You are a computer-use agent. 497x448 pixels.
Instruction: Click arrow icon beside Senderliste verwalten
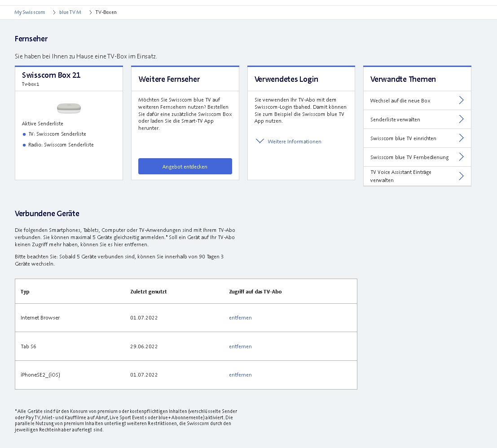tap(461, 119)
